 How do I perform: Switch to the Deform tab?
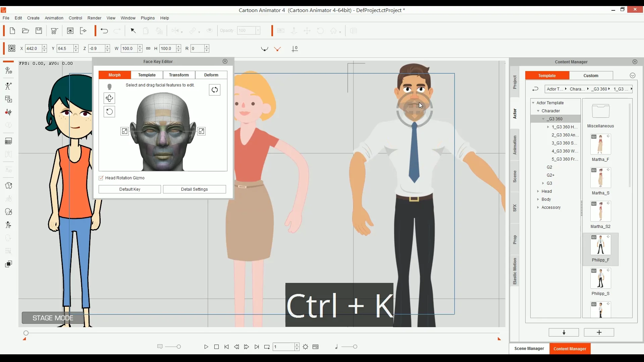[x=211, y=75]
